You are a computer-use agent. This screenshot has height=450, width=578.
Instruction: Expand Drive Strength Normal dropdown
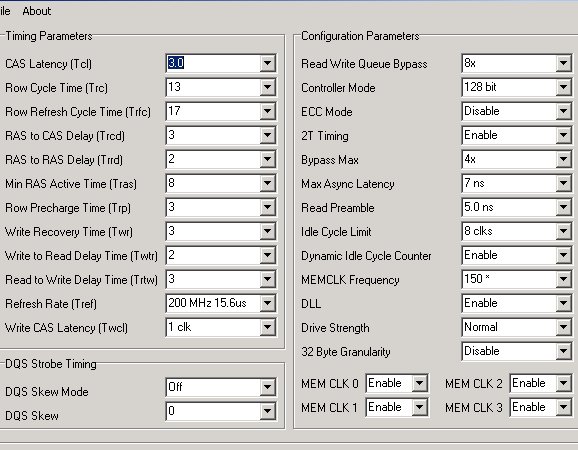point(564,327)
